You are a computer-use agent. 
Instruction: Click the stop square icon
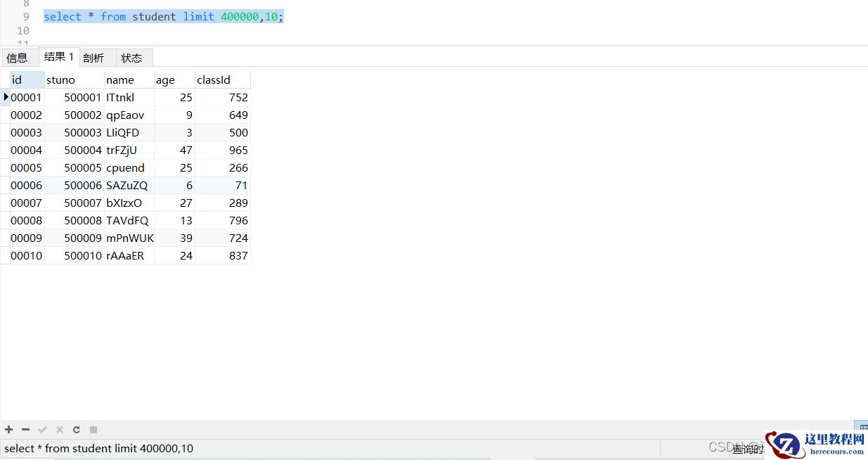pos(93,429)
